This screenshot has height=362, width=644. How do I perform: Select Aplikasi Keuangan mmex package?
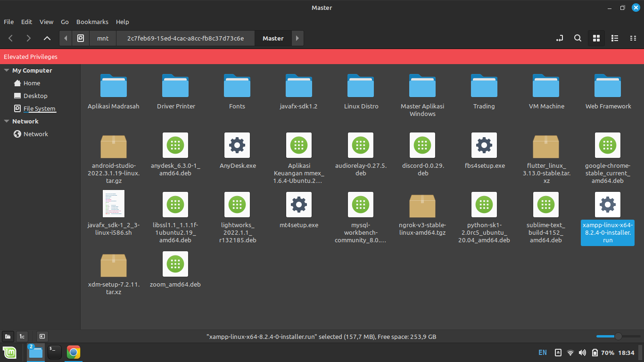pos(299,158)
